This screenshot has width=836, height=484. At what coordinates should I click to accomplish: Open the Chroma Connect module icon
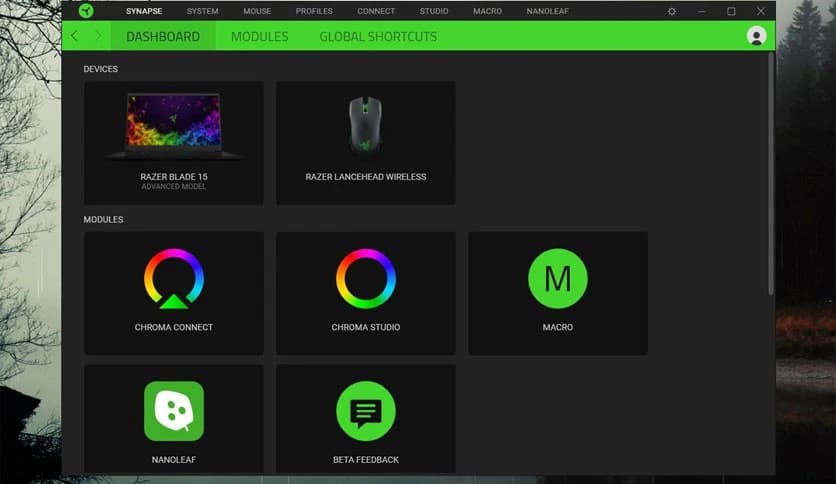174,279
